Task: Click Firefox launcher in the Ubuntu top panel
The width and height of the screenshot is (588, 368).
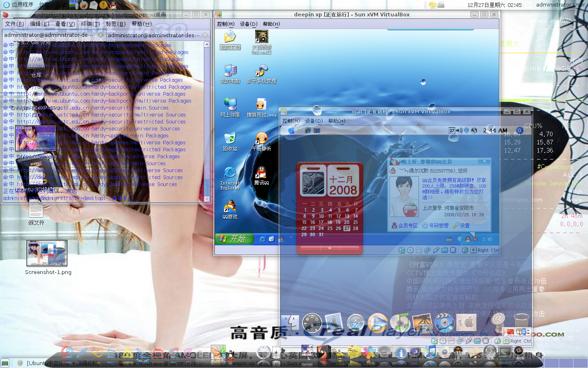Action: pyautogui.click(x=84, y=5)
